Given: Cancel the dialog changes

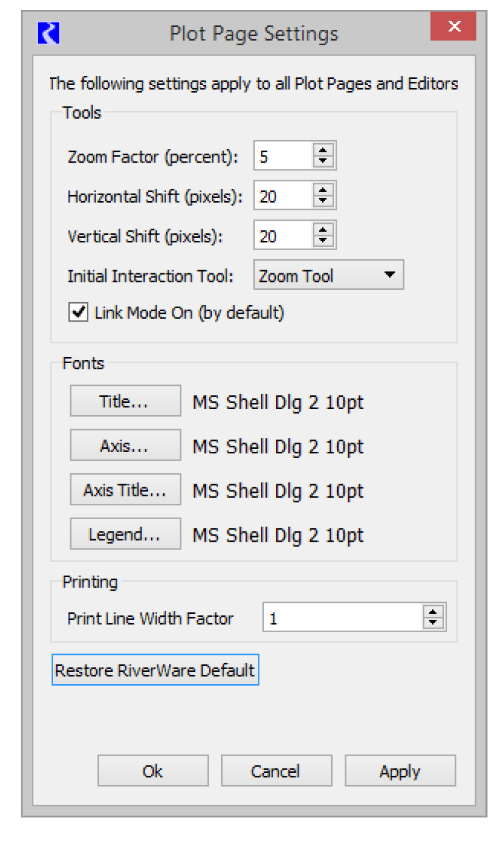Looking at the screenshot, I should (x=276, y=771).
